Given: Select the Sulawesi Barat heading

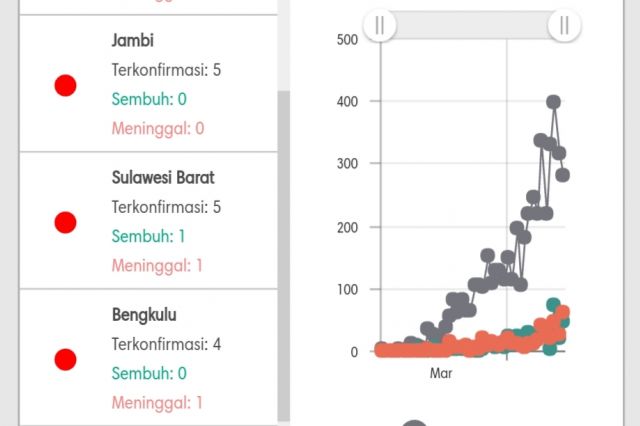Looking at the screenshot, I should click(x=163, y=178).
